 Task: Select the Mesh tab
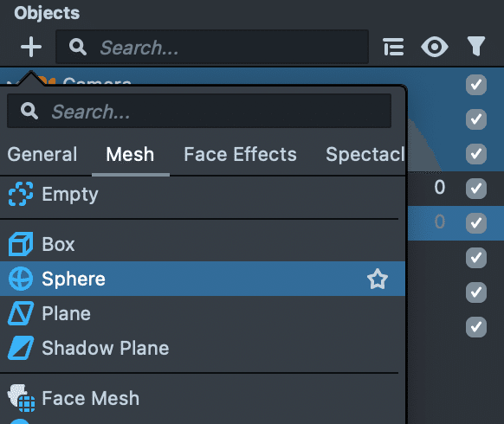[130, 155]
